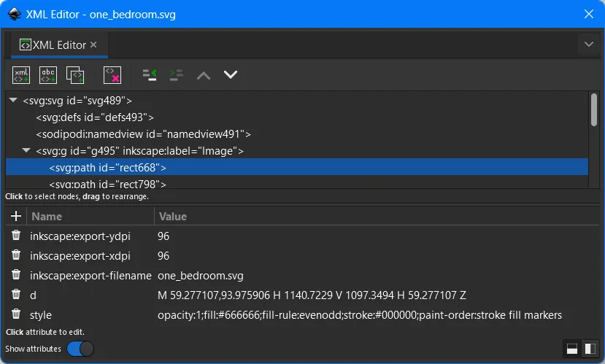Screen dimensions: 605x364
Task: Click the unindent node icon
Action: tap(150, 74)
